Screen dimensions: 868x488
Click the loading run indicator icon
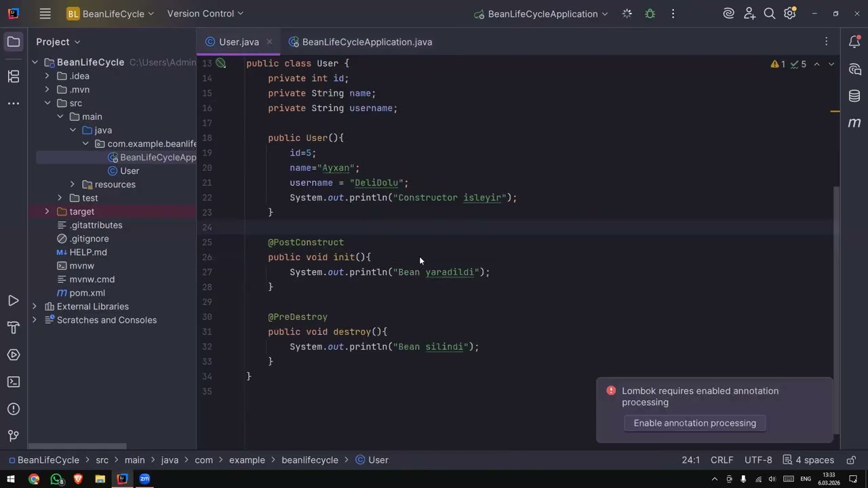tap(627, 14)
